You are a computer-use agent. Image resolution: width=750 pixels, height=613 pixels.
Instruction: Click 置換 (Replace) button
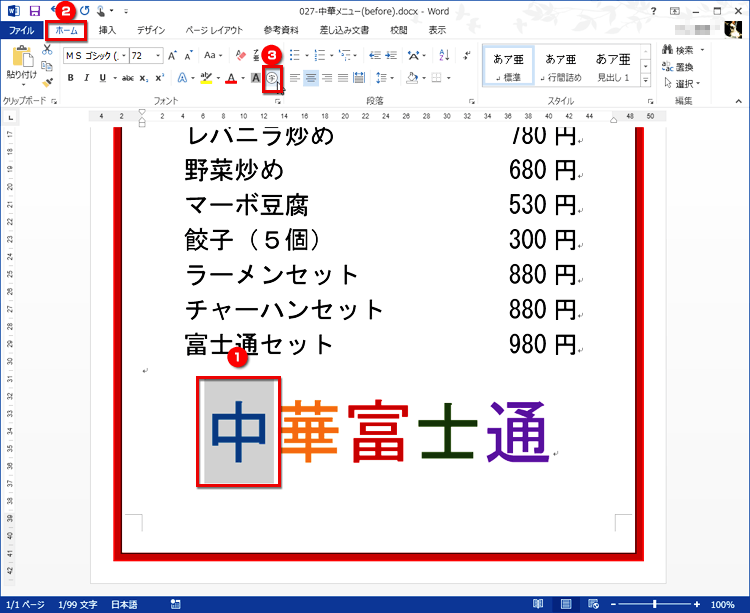point(678,67)
